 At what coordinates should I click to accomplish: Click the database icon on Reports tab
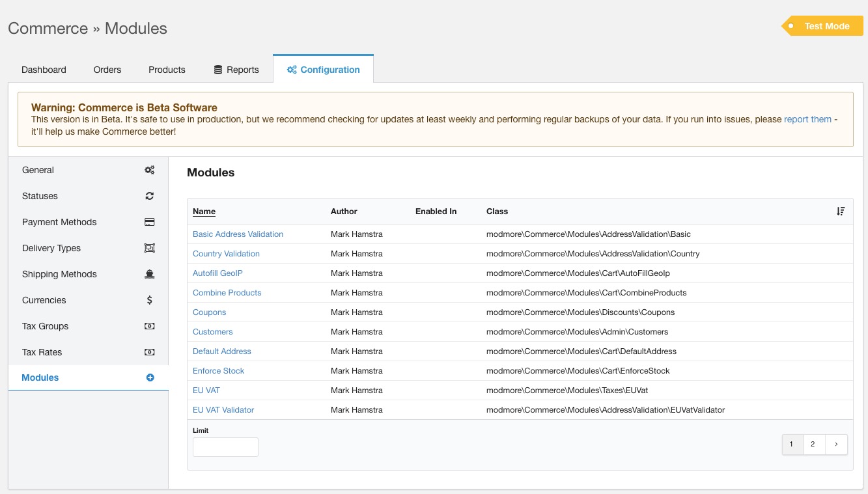[218, 70]
